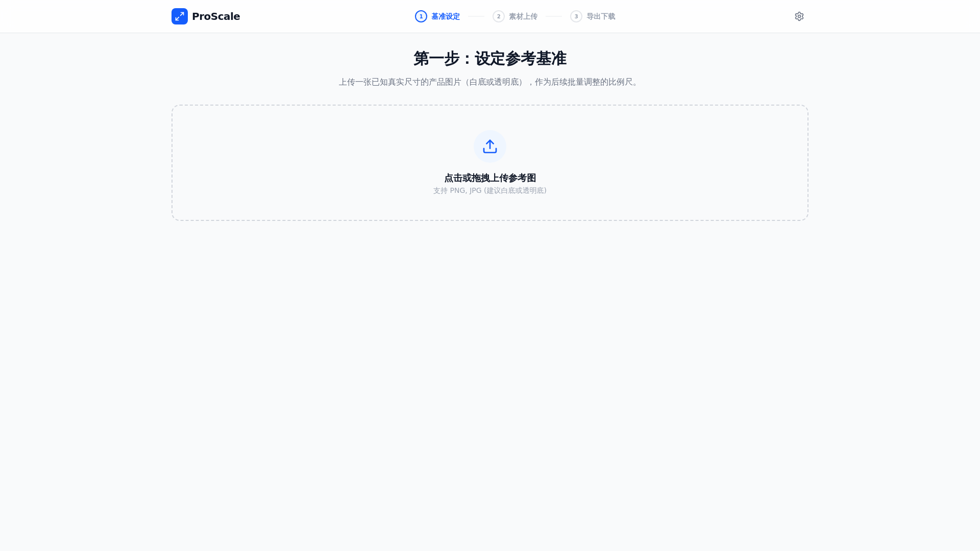Click the 支持 PNG, JPG hint text

(x=490, y=190)
